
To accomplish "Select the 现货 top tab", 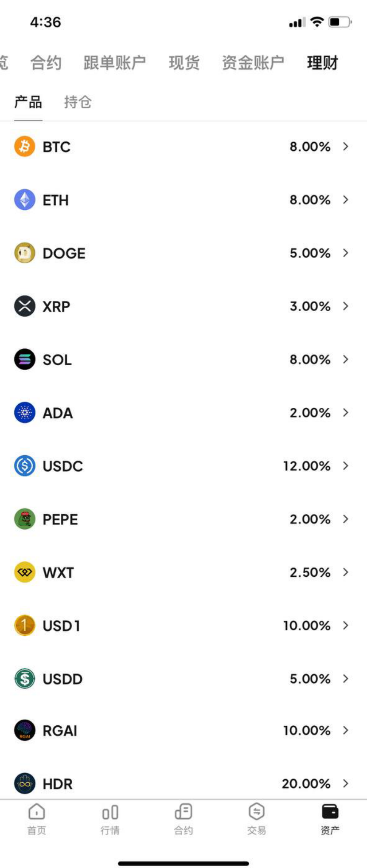I will pos(184,63).
